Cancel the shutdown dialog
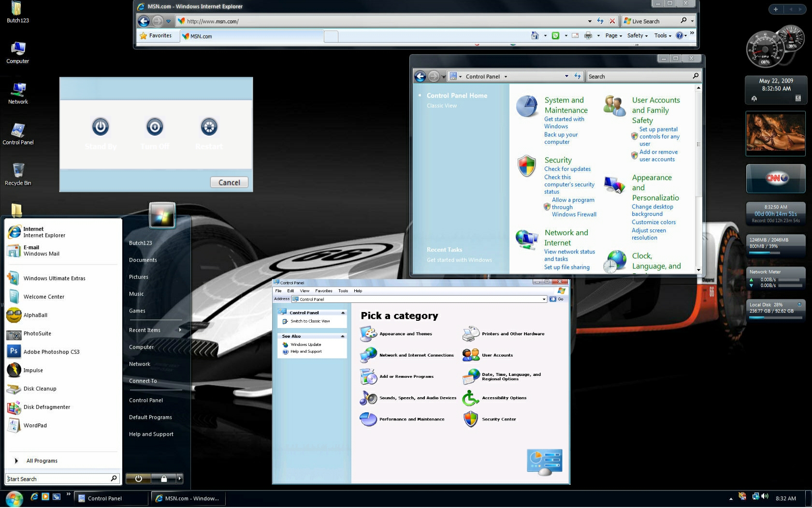Screen dimensions: 812x508 (x=229, y=182)
